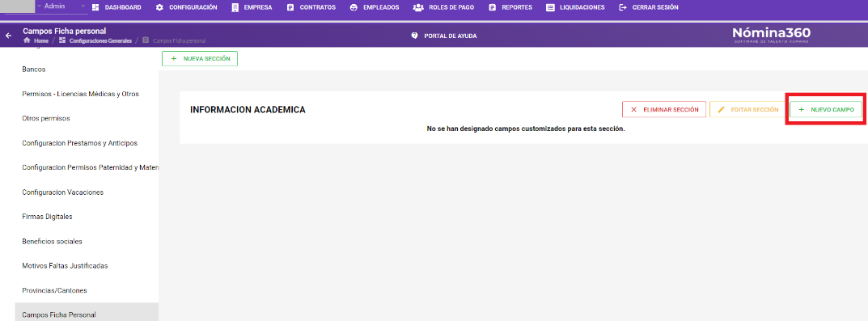Open the Configuración menu label

coord(193,8)
